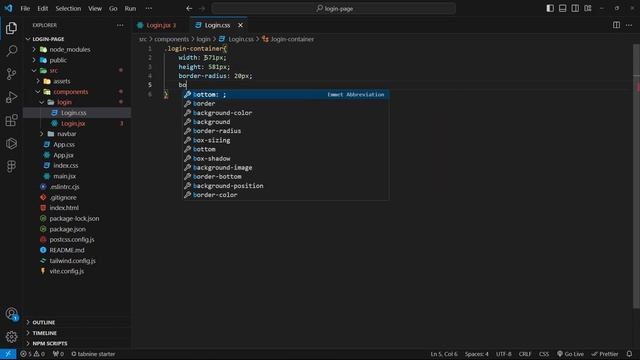Expand the NPM SCRIPTS section

click(x=78, y=344)
